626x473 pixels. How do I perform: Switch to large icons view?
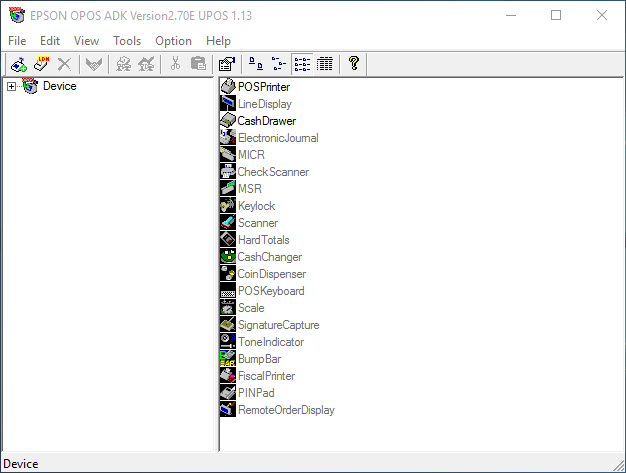tap(255, 64)
